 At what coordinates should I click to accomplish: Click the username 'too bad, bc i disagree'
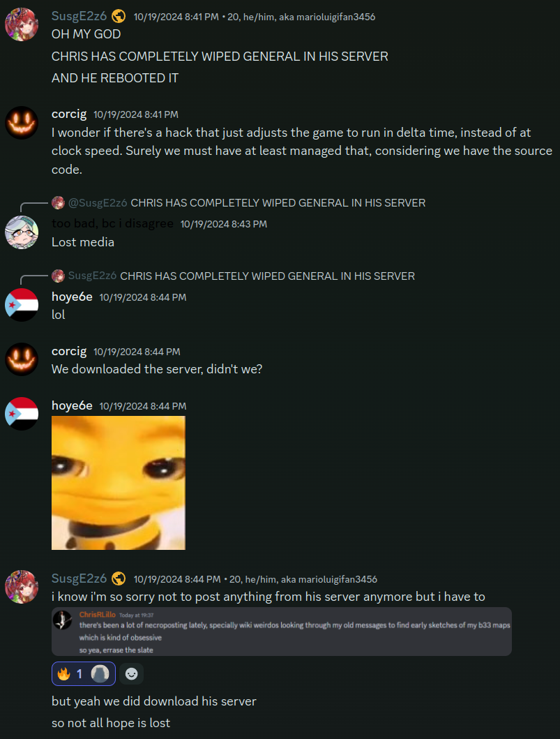(112, 223)
